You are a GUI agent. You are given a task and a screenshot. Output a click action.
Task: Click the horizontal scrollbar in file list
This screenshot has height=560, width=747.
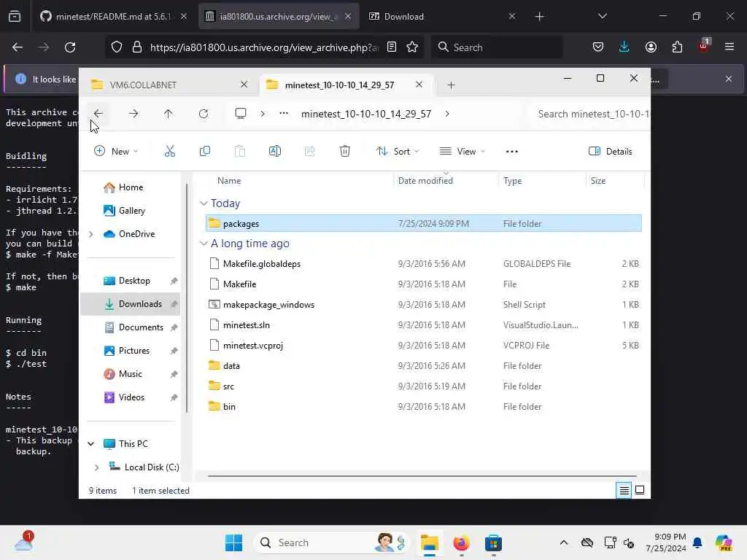(x=422, y=475)
